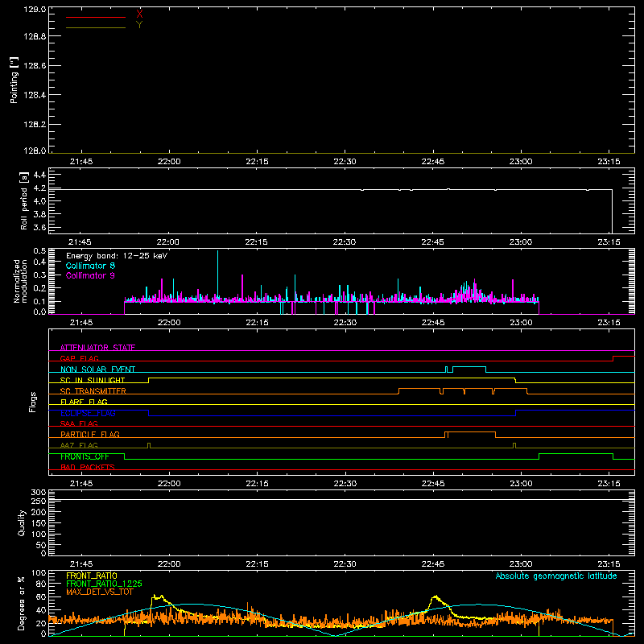
Task: Click the Pointing axis title
Action: tap(14, 80)
